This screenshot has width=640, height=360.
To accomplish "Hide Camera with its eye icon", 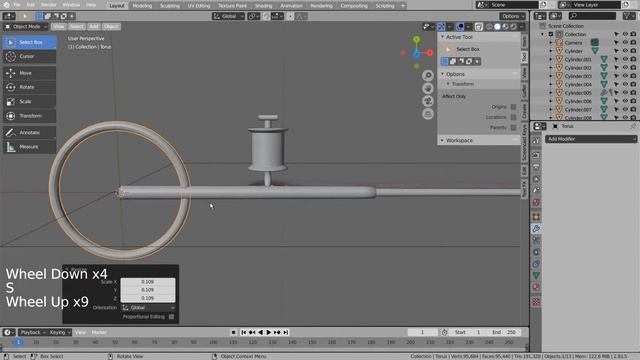I will pos(625,42).
